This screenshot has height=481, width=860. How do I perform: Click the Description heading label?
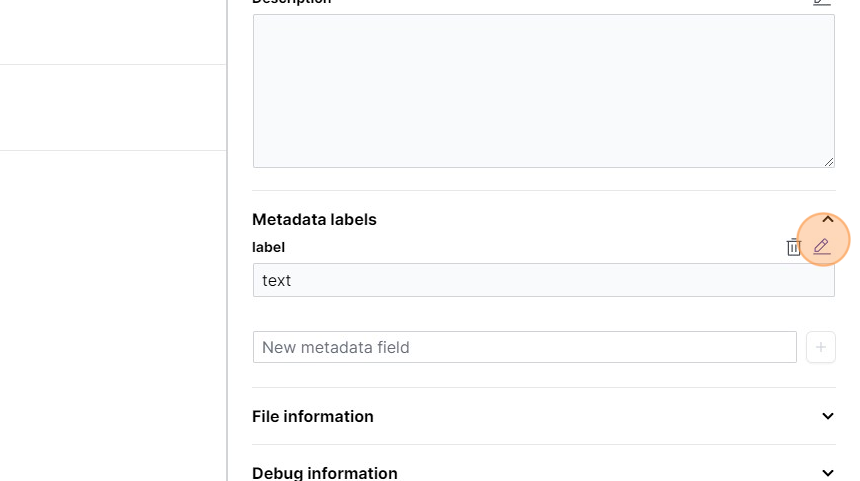(x=291, y=2)
